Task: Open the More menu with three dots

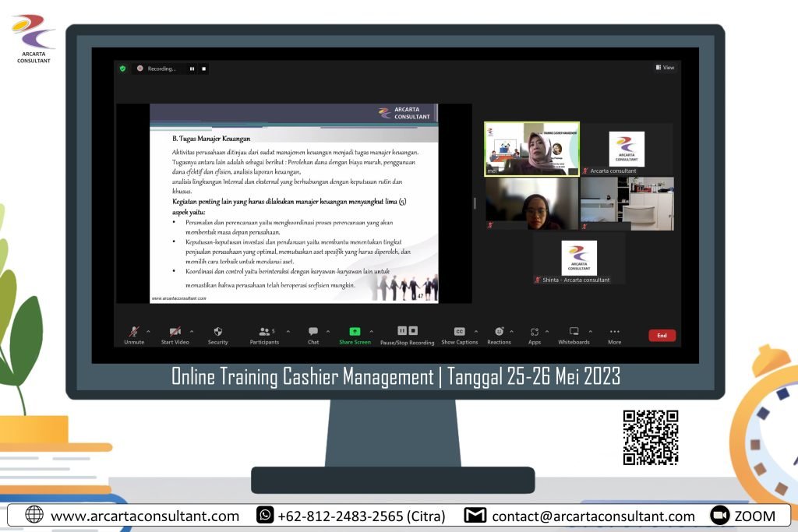Action: coord(615,332)
